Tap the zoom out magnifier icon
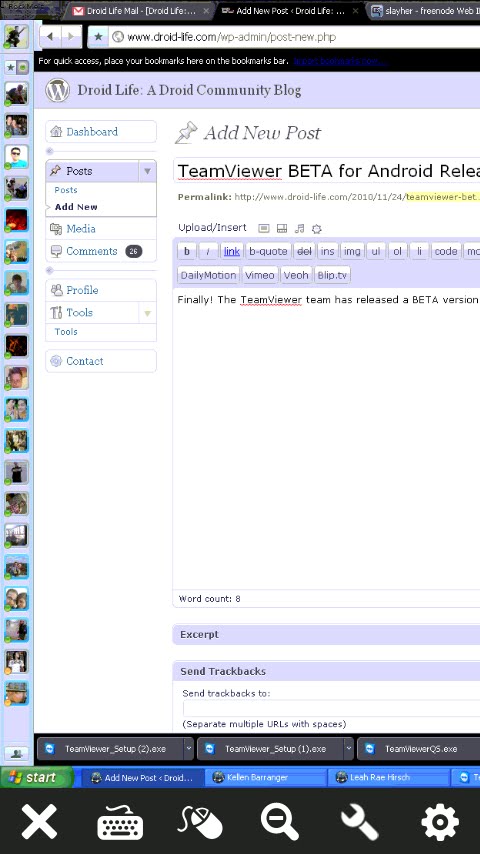 click(x=280, y=822)
